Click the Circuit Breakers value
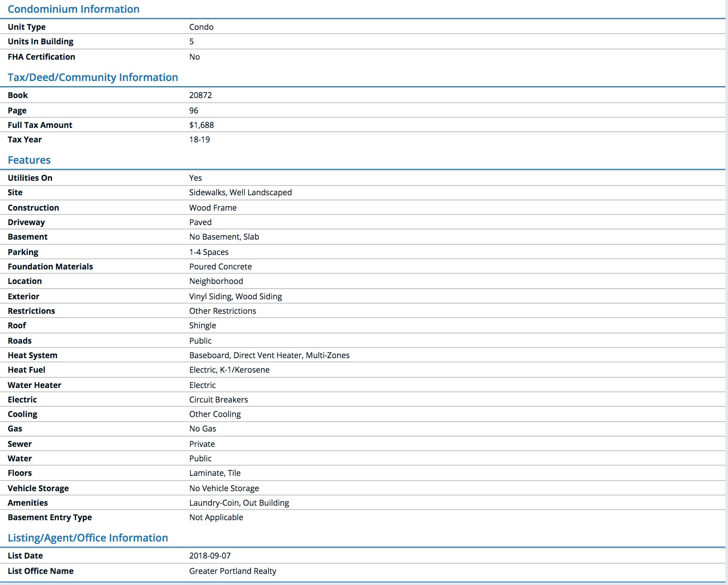This screenshot has height=585, width=728. coord(219,400)
